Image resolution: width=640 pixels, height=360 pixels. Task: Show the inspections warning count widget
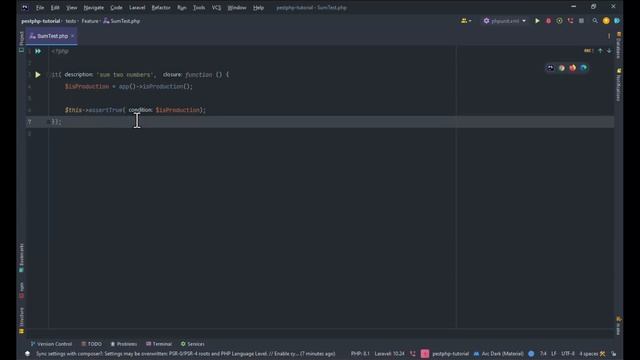point(588,51)
